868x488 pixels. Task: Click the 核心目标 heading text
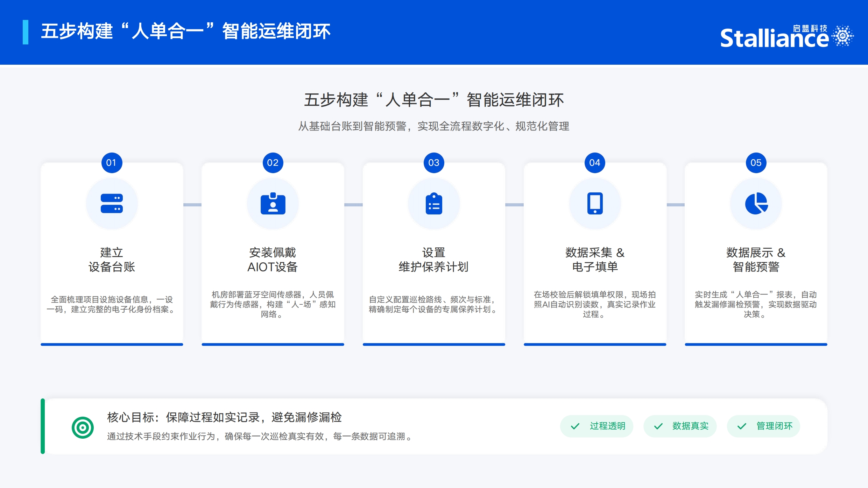click(224, 417)
